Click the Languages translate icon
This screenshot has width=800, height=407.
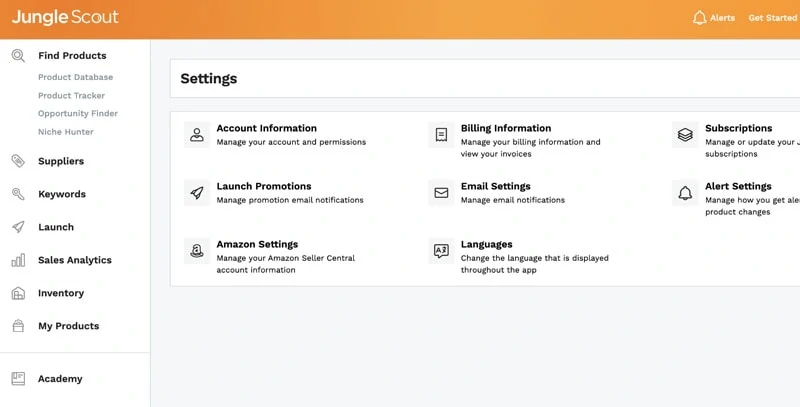coord(441,251)
